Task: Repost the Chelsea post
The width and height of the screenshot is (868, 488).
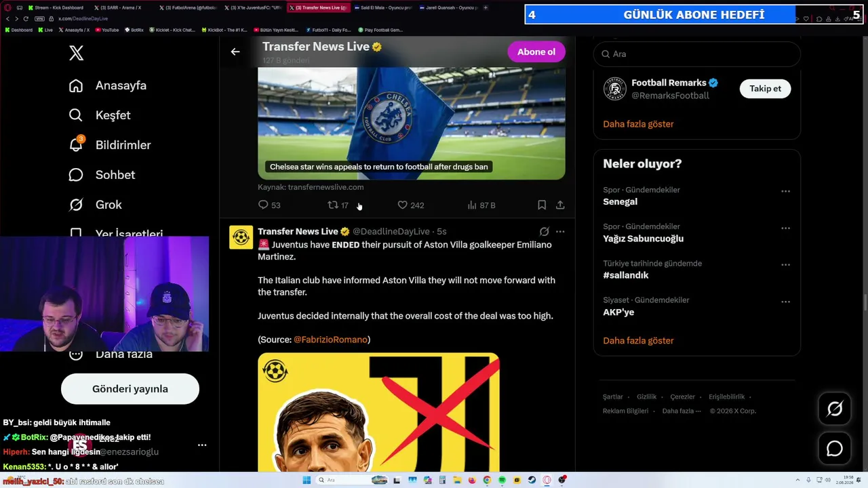Action: (x=338, y=205)
